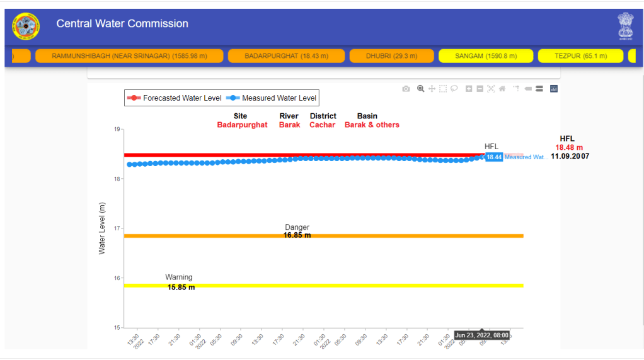The image size is (644, 360).
Task: Activate the Box Select tool
Action: tap(443, 89)
